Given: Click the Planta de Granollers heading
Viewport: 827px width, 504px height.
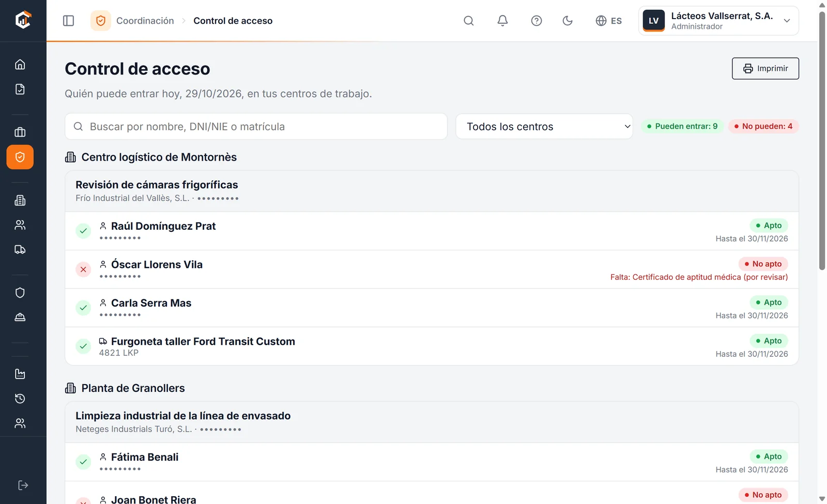Looking at the screenshot, I should [x=133, y=388].
